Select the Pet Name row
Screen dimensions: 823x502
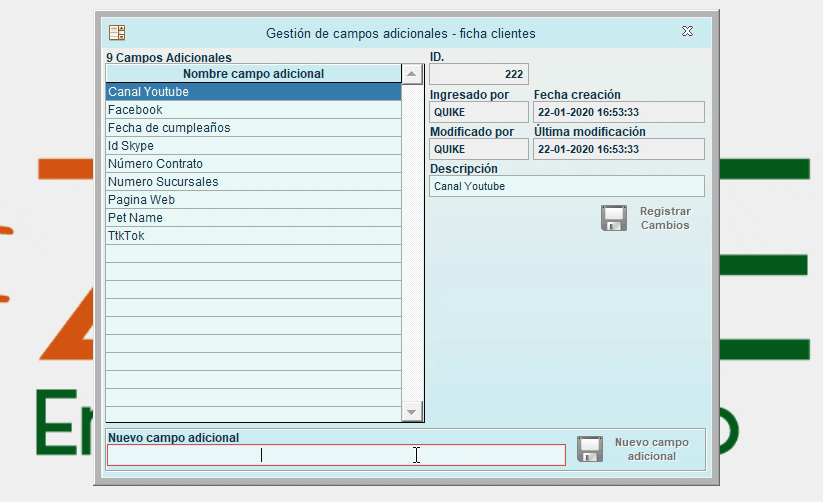[254, 217]
